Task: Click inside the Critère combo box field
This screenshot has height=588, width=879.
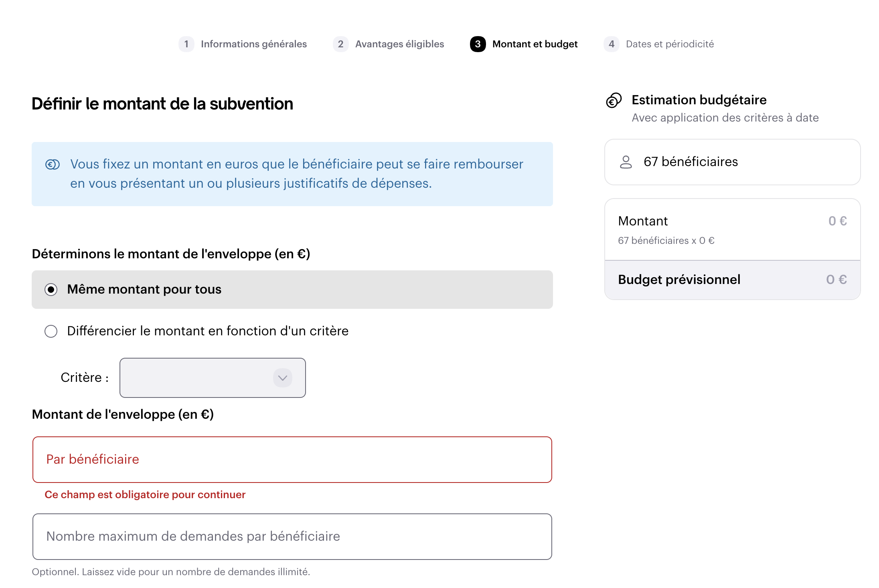Action: [213, 378]
